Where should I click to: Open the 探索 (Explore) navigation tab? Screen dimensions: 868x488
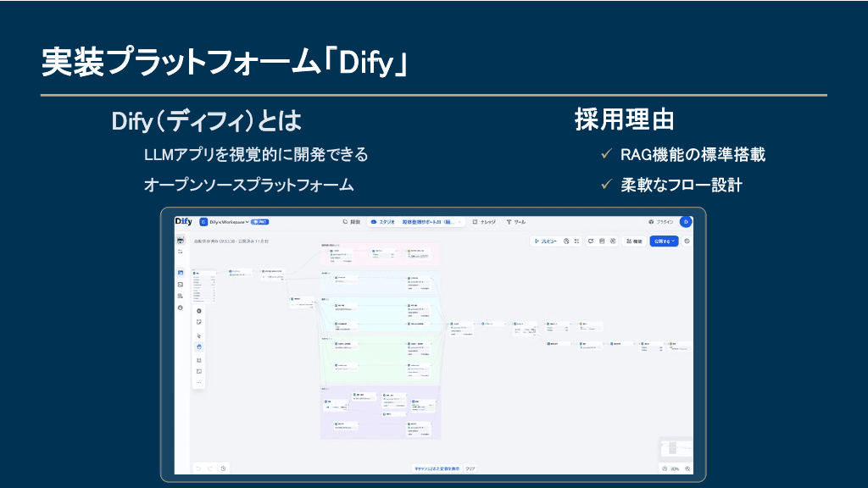tap(352, 222)
